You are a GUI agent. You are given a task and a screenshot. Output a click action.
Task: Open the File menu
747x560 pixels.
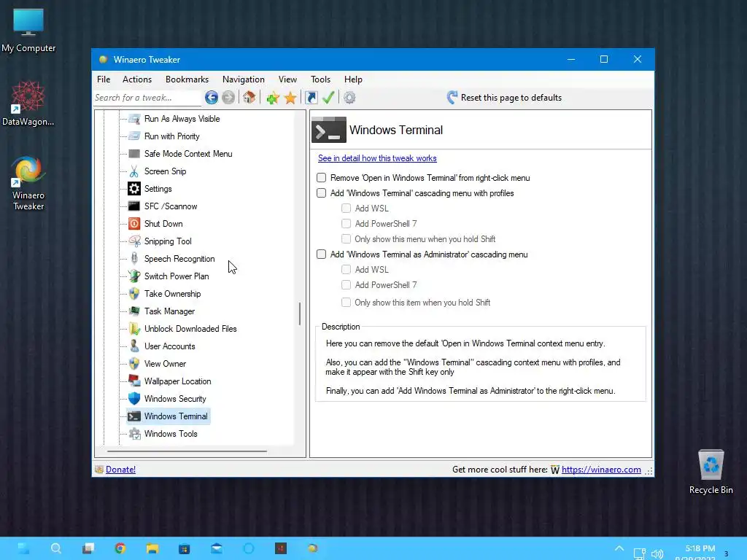(x=104, y=79)
